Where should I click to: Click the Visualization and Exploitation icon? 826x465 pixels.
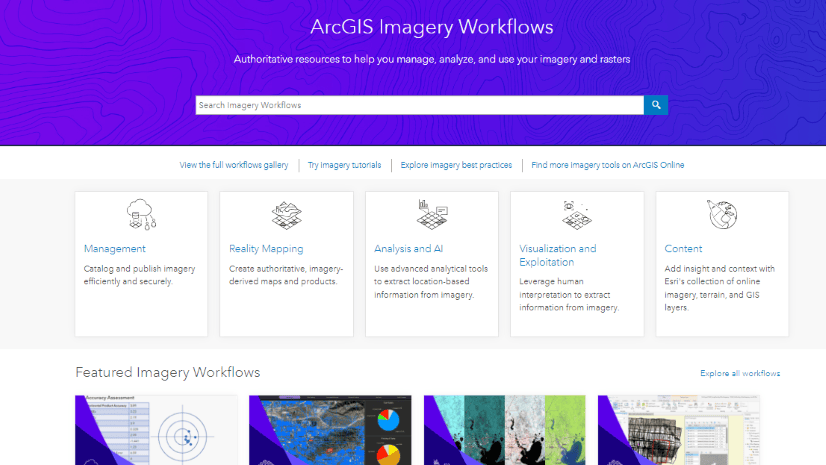click(x=577, y=215)
